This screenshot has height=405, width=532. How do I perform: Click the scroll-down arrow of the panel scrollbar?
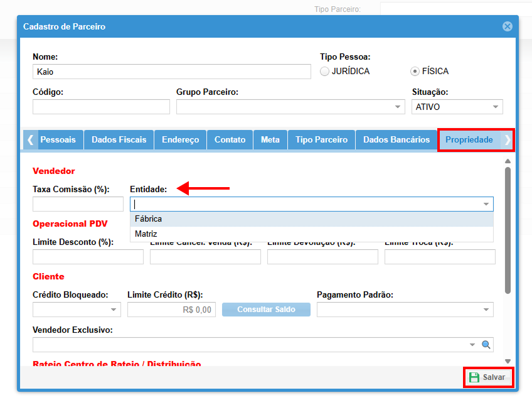click(x=508, y=362)
